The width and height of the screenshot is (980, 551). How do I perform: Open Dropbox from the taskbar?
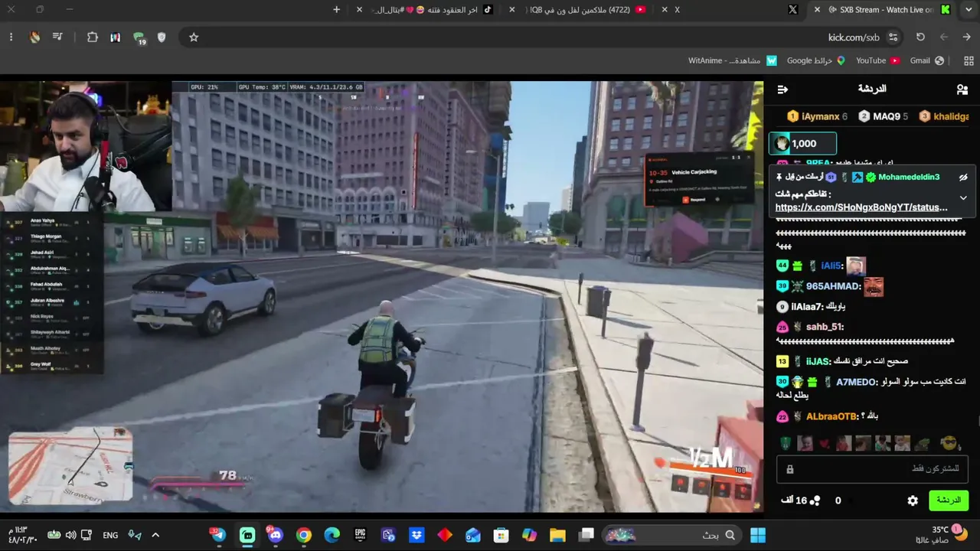(416, 535)
